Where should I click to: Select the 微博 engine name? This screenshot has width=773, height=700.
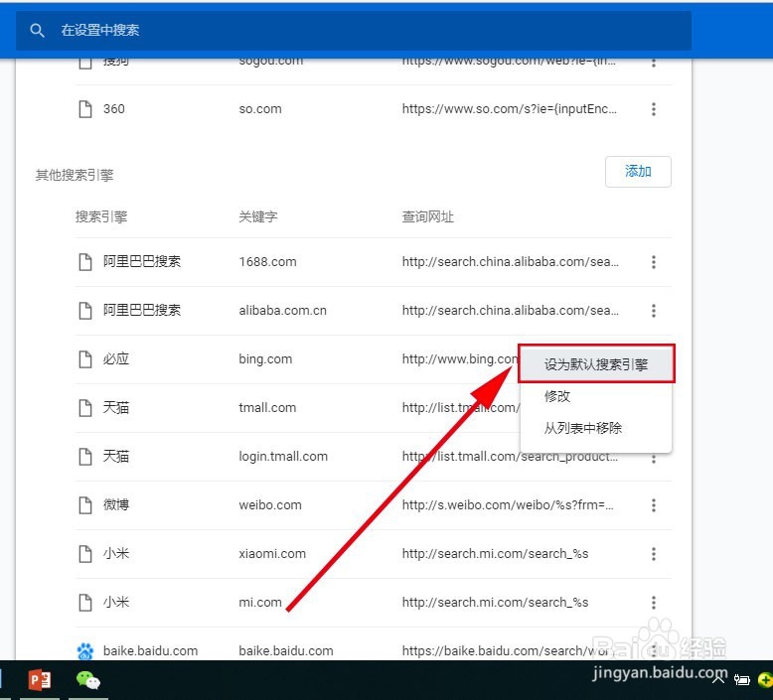116,505
